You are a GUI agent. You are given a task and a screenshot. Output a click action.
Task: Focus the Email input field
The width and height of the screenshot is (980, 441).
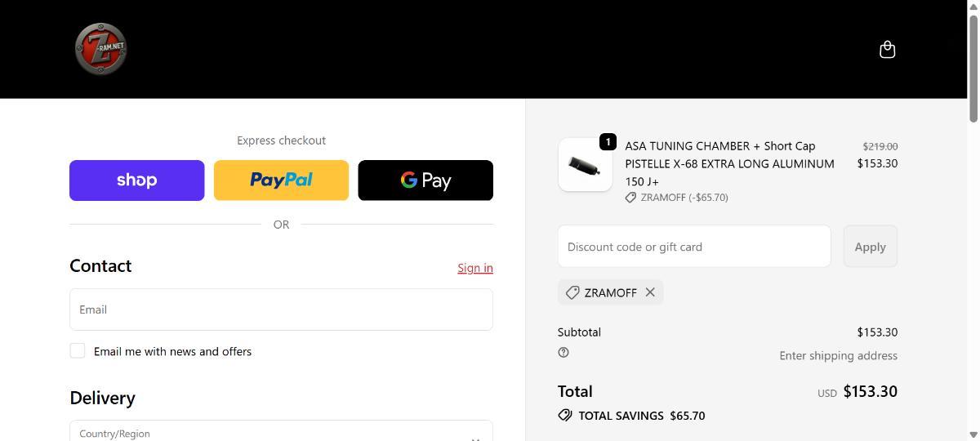pos(281,310)
